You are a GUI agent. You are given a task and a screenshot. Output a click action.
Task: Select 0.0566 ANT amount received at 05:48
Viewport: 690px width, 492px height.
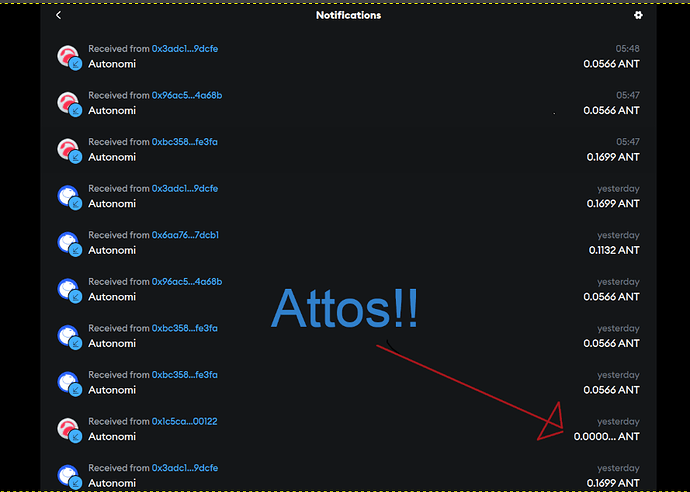pos(611,64)
